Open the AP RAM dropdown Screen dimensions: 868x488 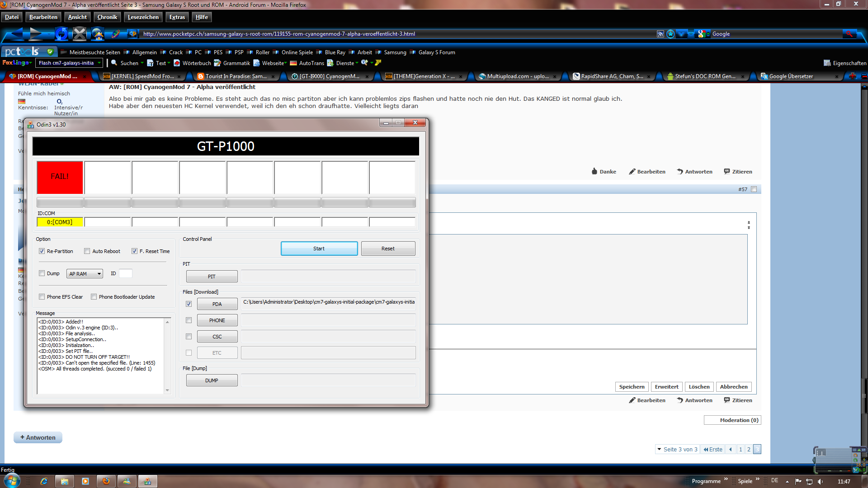(x=85, y=274)
